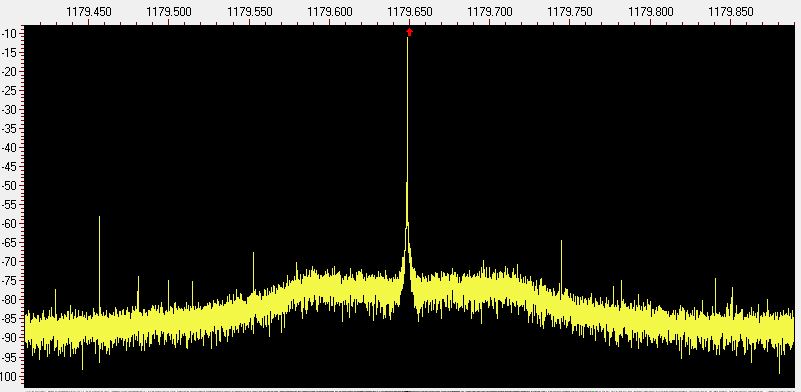Click the 1179.750 frequency axis label

click(570, 12)
